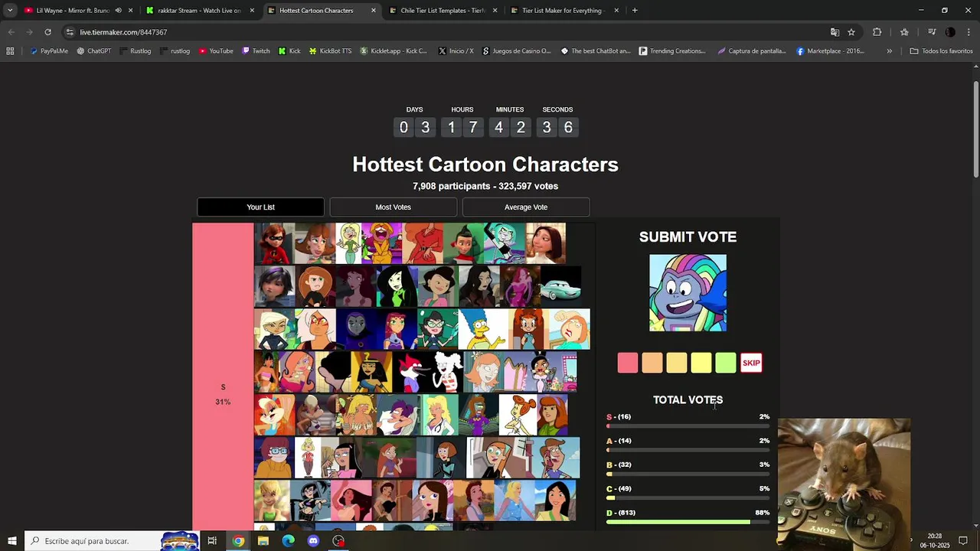Vote with the green D tier swatch
Image resolution: width=980 pixels, height=551 pixels.
point(725,363)
